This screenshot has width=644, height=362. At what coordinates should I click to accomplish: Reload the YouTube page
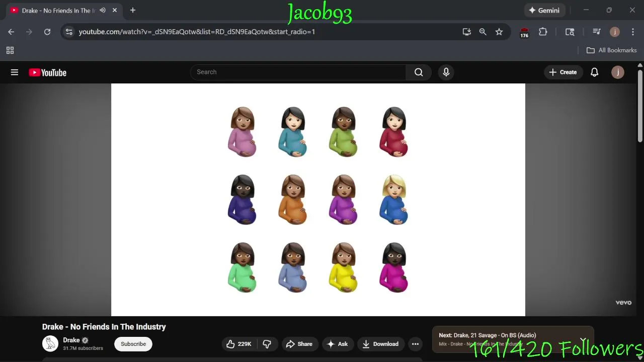[47, 32]
